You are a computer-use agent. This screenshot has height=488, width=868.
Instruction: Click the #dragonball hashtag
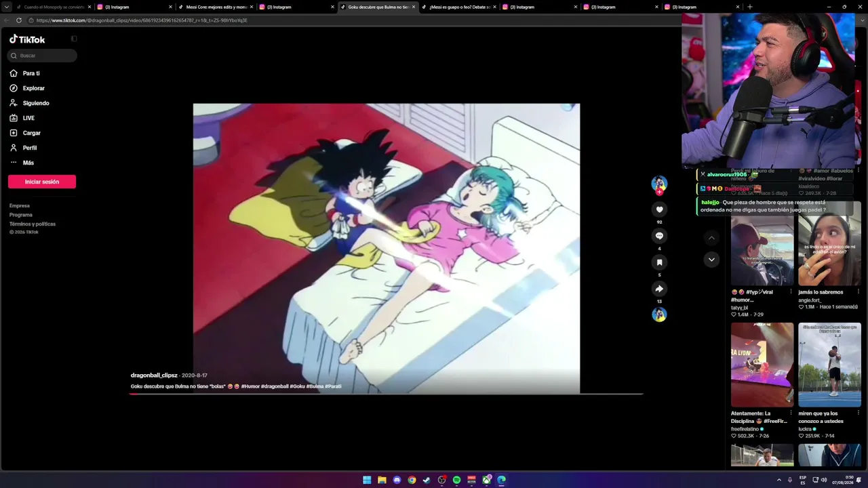point(275,386)
